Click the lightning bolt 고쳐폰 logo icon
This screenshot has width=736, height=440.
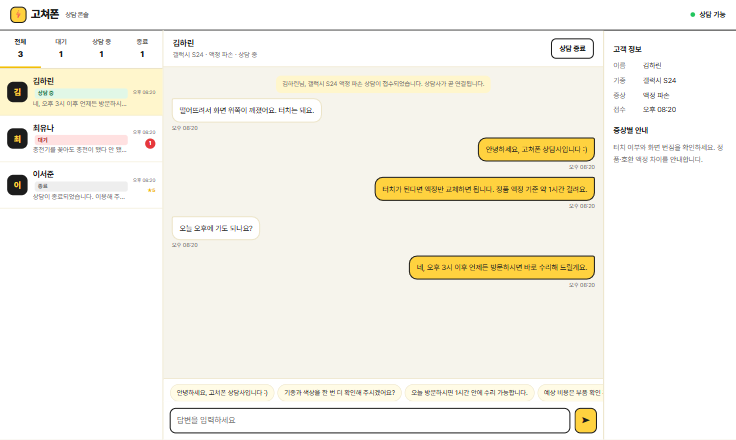pyautogui.click(x=18, y=15)
